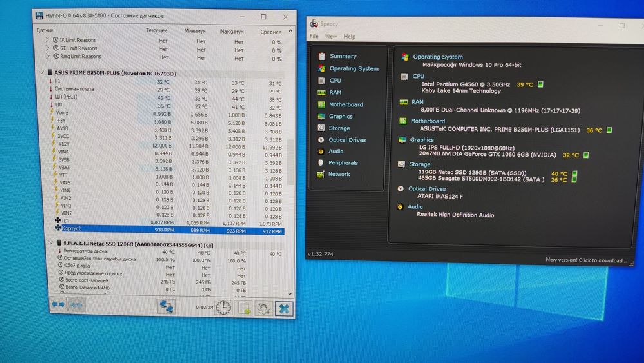Click HWiNFO log file save icon
This screenshot has height=363, width=644.
click(x=243, y=308)
